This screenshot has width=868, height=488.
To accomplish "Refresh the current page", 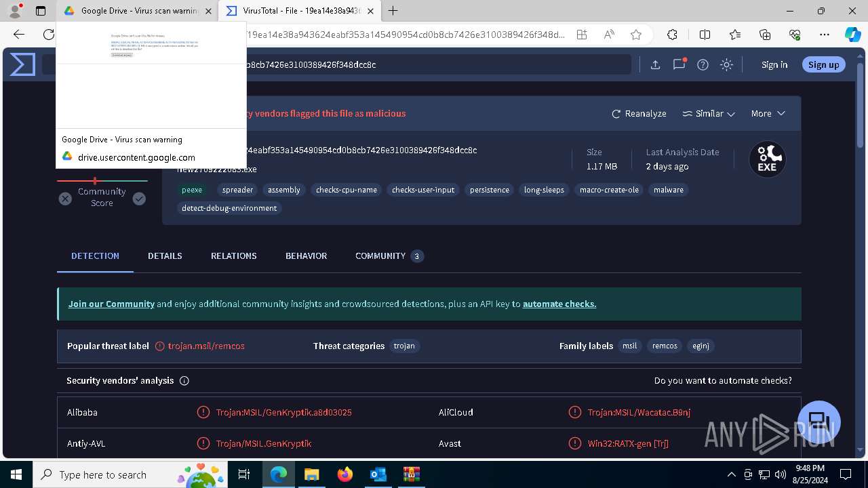I will (x=48, y=35).
